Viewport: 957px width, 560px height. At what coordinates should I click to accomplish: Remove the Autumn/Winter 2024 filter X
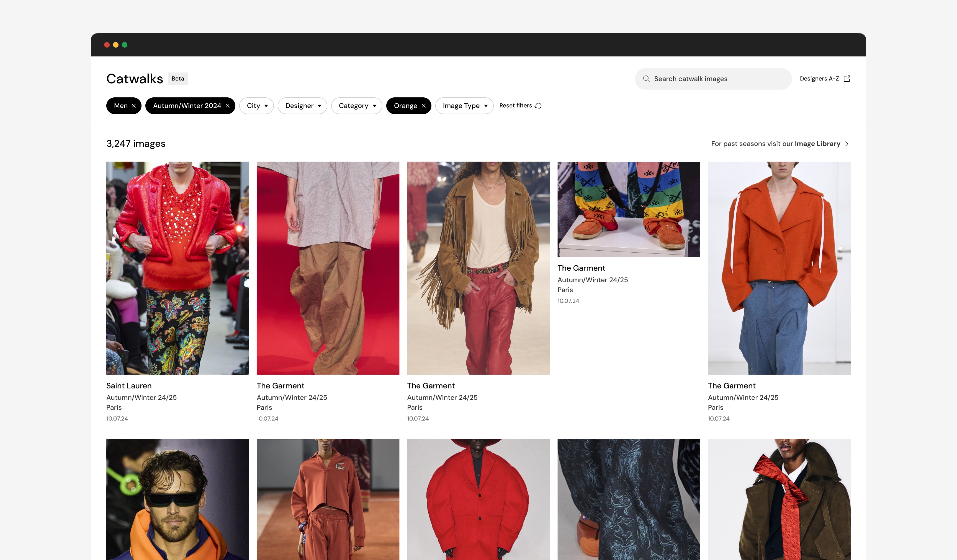tap(227, 106)
